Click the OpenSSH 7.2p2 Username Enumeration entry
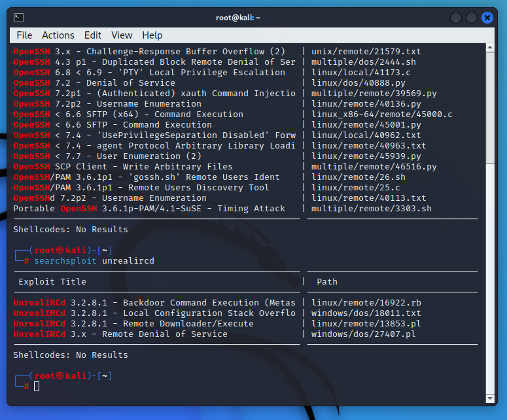 tap(107, 104)
